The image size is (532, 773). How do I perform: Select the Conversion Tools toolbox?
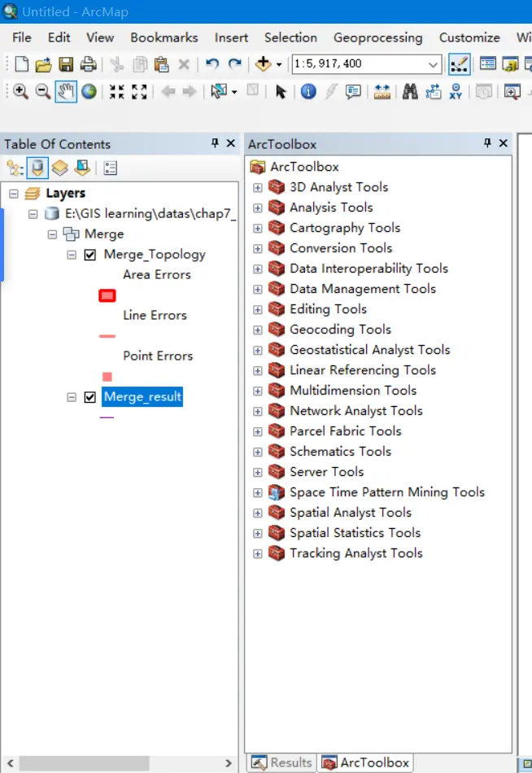pos(341,248)
